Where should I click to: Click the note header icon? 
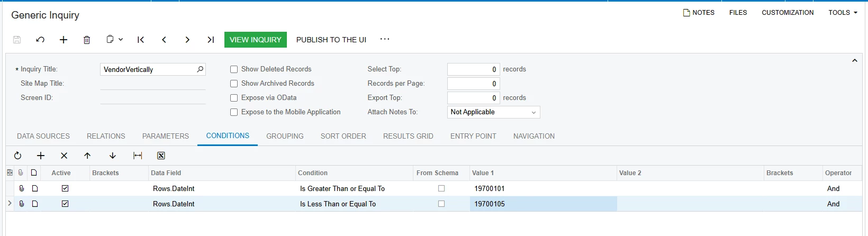point(34,173)
